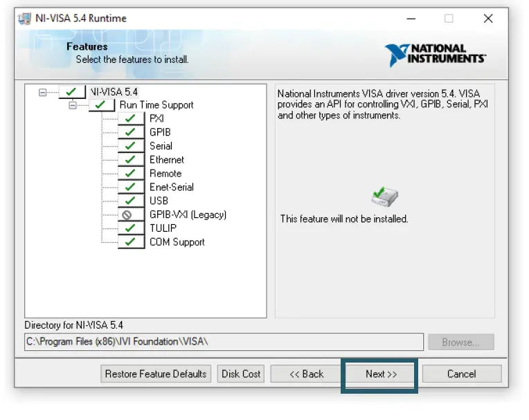Click the GPIB-VXI (Legacy) not-installed icon
529x420 pixels.
pos(131,214)
